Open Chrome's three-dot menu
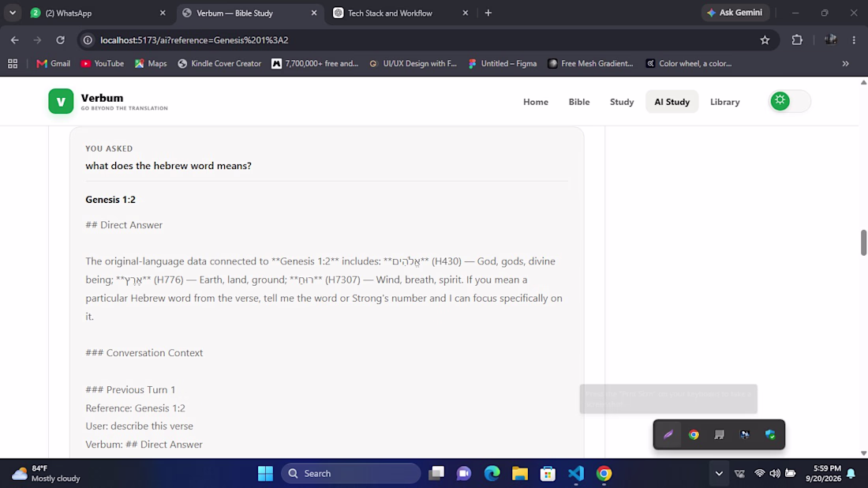 854,40
